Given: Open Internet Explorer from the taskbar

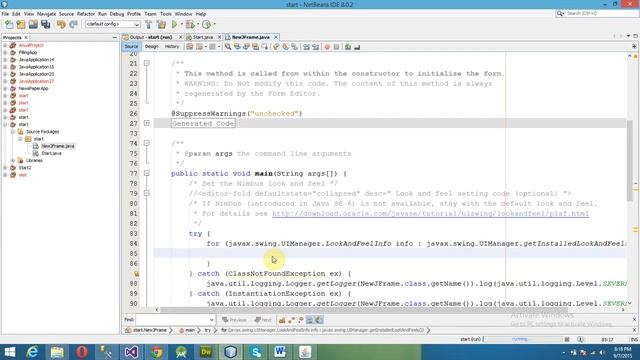Looking at the screenshot, I should click(x=32, y=352).
